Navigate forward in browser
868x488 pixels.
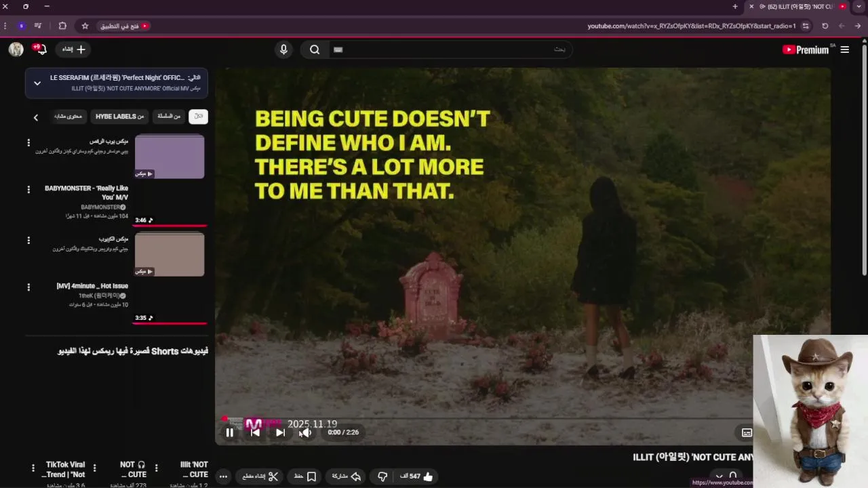click(x=842, y=26)
